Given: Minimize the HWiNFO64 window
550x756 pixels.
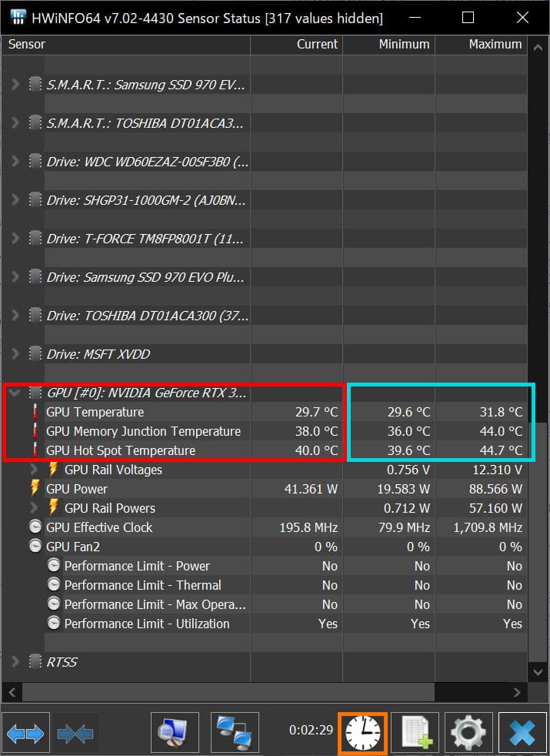Looking at the screenshot, I should 415,18.
